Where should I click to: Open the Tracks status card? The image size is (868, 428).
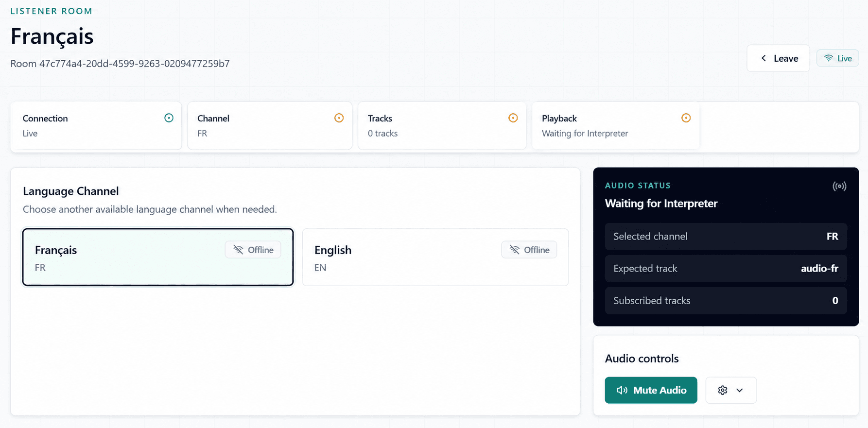pos(442,126)
